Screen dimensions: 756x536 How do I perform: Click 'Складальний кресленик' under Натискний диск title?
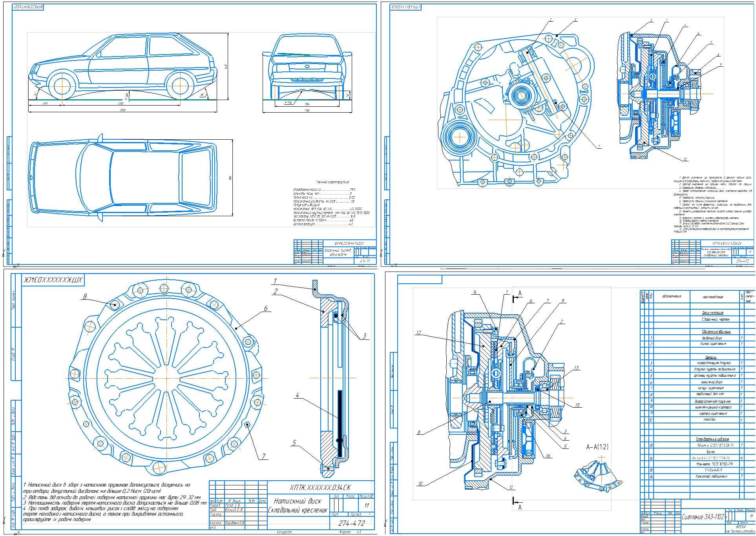297,510
